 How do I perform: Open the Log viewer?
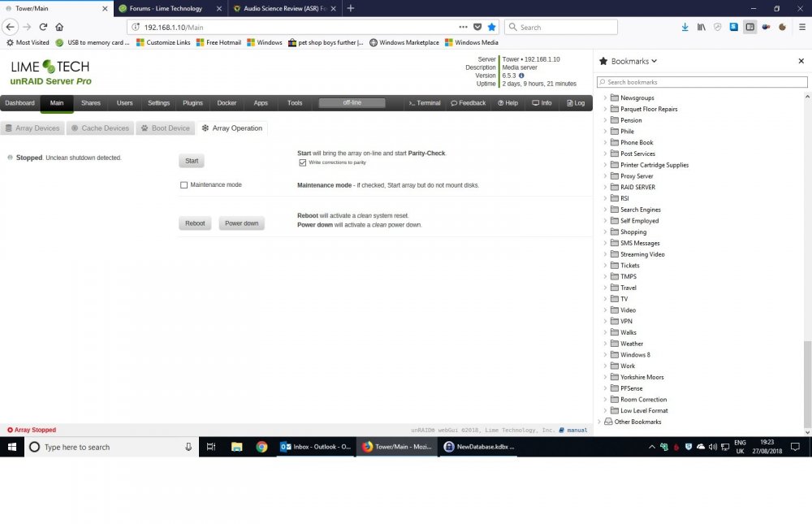(x=576, y=103)
